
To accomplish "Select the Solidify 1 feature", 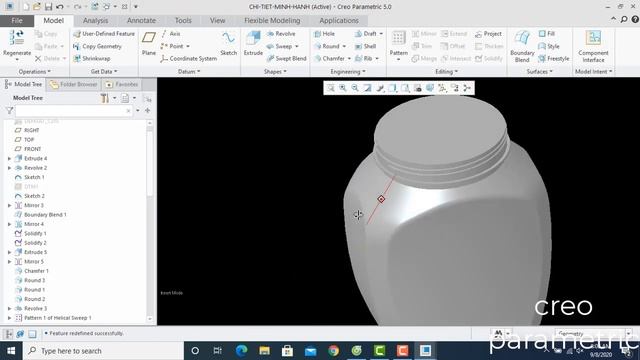I will (31, 233).
